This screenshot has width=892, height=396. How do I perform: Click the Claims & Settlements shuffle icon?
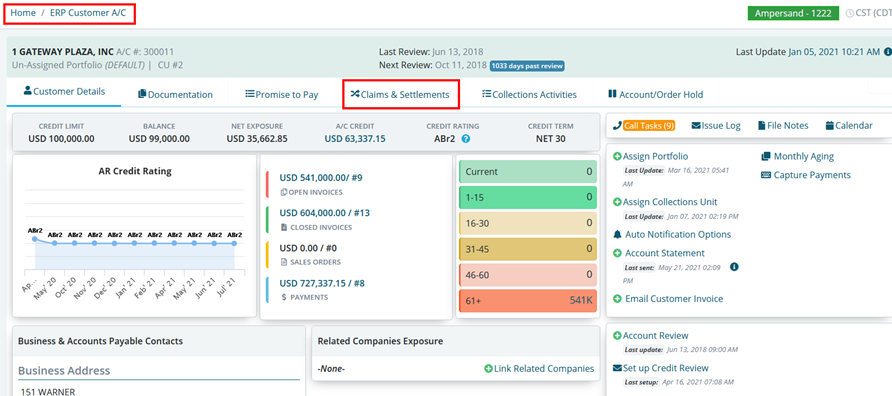[x=355, y=94]
